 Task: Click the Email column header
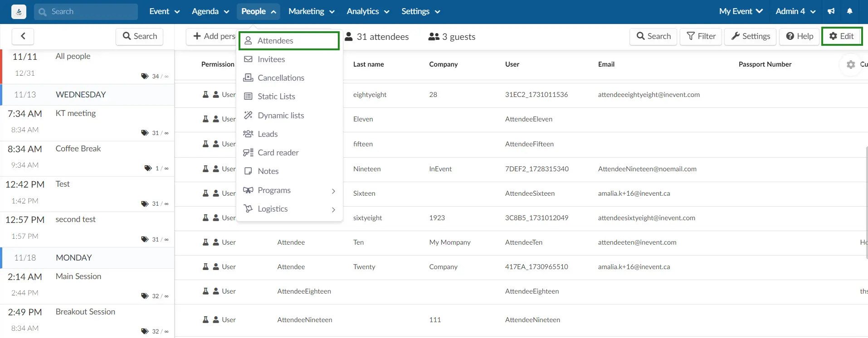point(606,64)
